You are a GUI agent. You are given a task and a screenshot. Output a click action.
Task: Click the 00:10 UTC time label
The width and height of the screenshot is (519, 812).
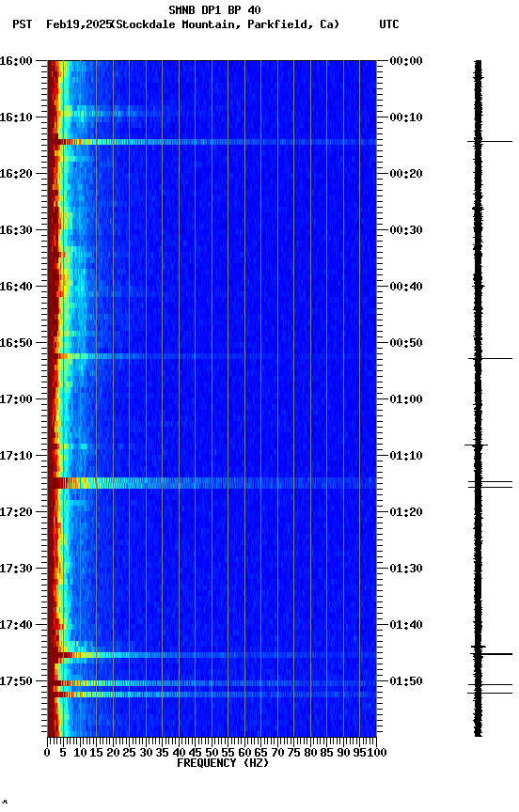406,117
